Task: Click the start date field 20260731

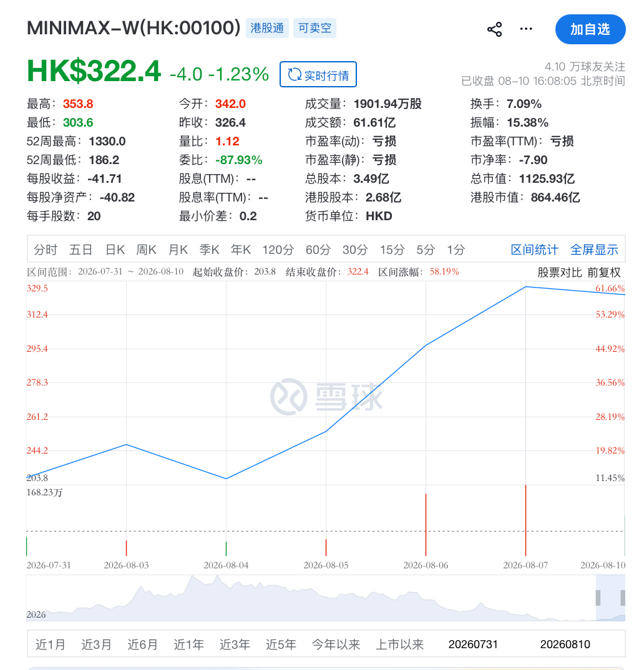Action: click(x=473, y=644)
